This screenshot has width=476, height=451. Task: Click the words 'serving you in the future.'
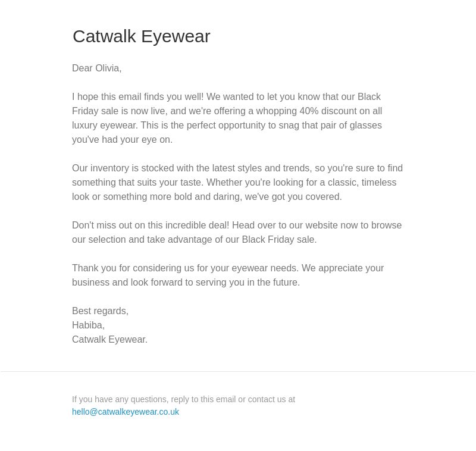pos(248,282)
